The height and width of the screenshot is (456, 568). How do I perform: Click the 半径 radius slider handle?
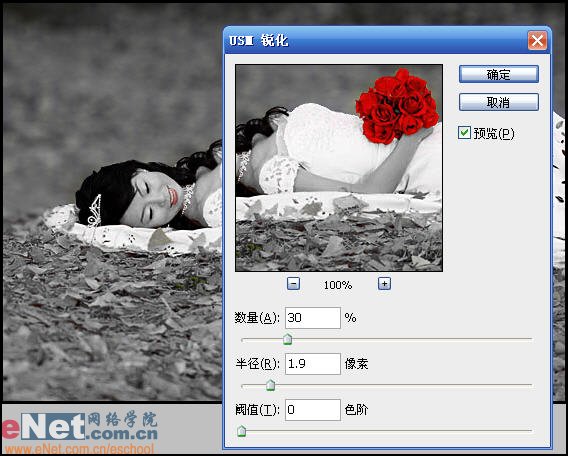pyautogui.click(x=271, y=385)
